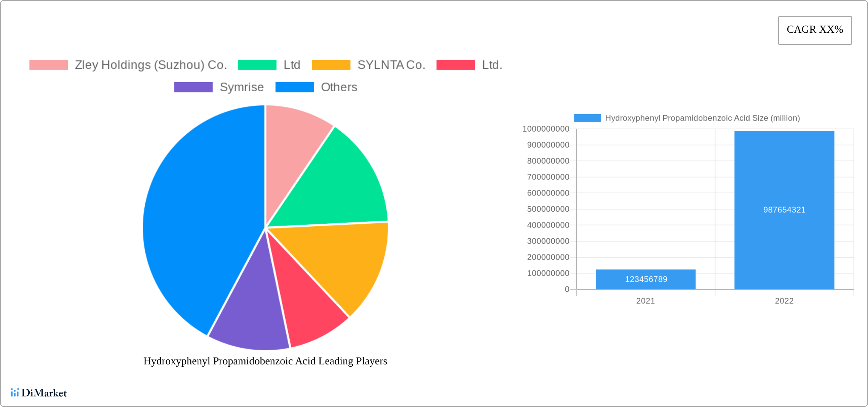Toggle the Hydroxyphenyl Propamidobenzoic Acid Size legend
The width and height of the screenshot is (868, 407).
click(x=587, y=118)
